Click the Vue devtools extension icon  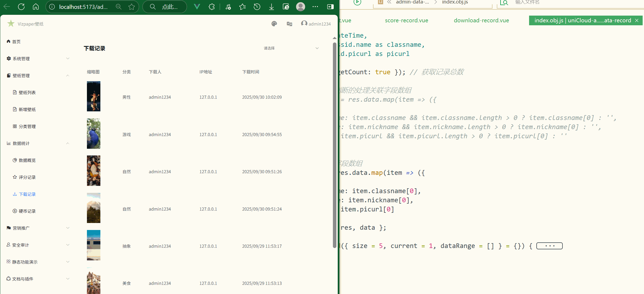(x=197, y=7)
